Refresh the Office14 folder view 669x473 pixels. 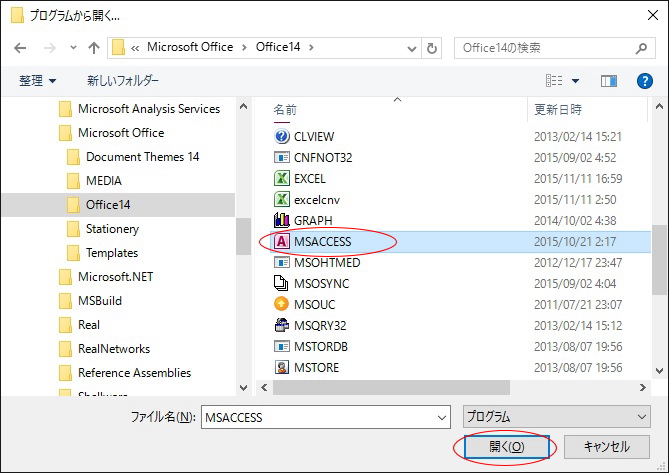(432, 48)
